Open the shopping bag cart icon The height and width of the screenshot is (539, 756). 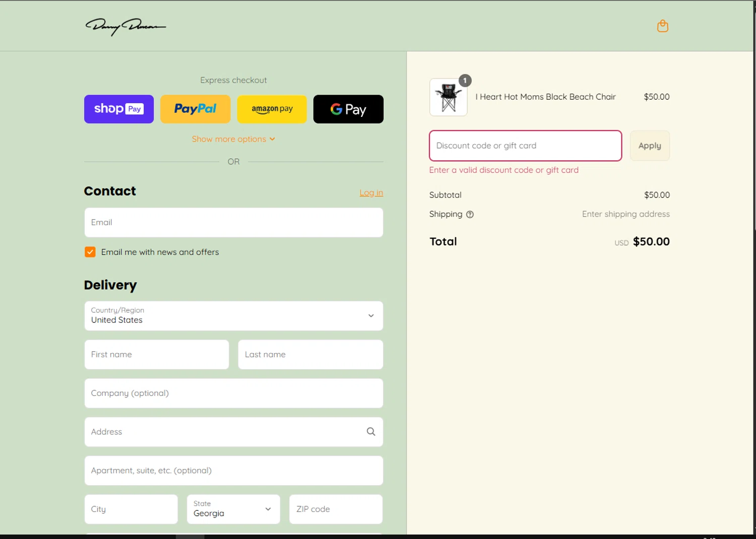(x=662, y=26)
